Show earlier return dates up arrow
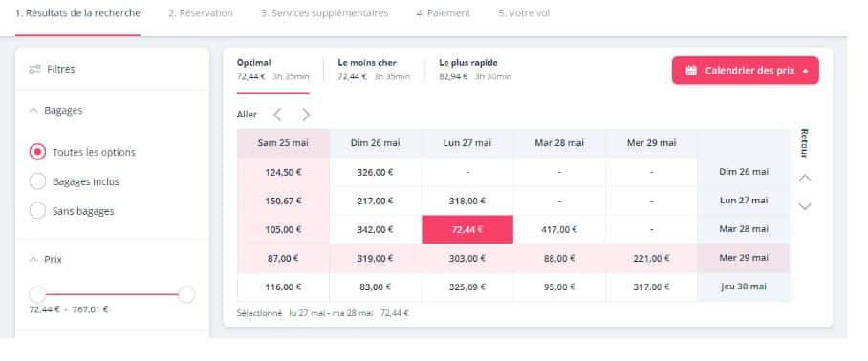Image resolution: width=868 pixels, height=361 pixels. 805,178
